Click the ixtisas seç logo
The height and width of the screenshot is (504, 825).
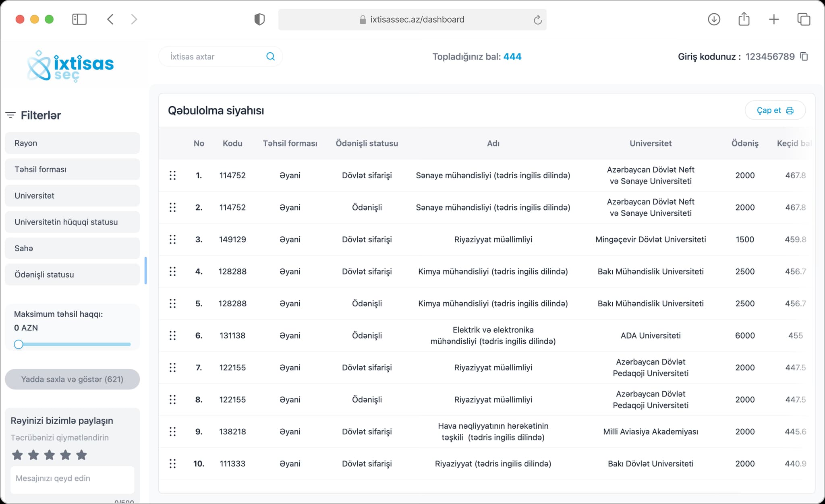[70, 66]
